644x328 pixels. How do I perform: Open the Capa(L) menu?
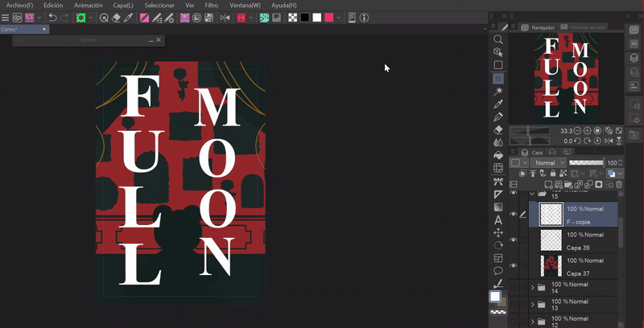point(123,5)
